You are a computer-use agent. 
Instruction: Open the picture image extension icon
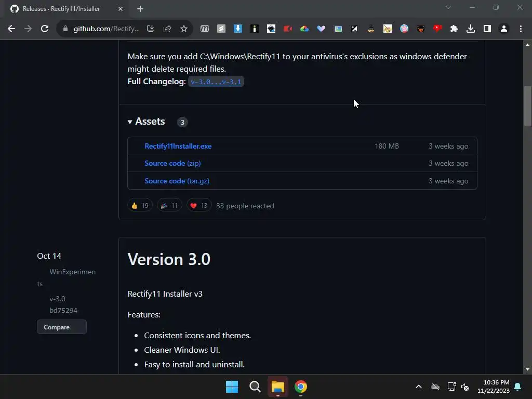tap(338, 29)
